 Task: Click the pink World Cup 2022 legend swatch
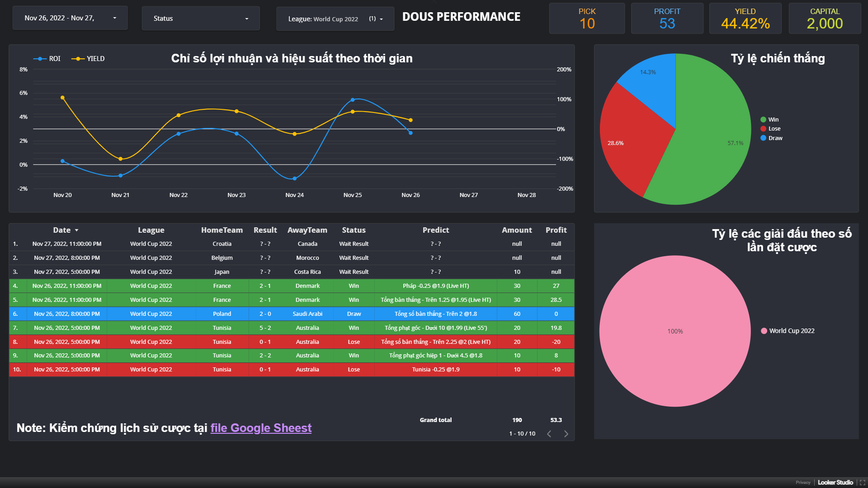click(764, 331)
